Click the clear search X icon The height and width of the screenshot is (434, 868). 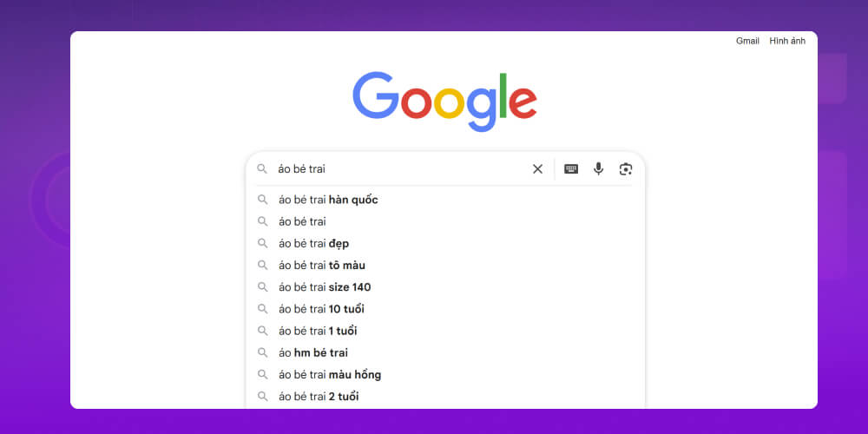[x=537, y=169]
